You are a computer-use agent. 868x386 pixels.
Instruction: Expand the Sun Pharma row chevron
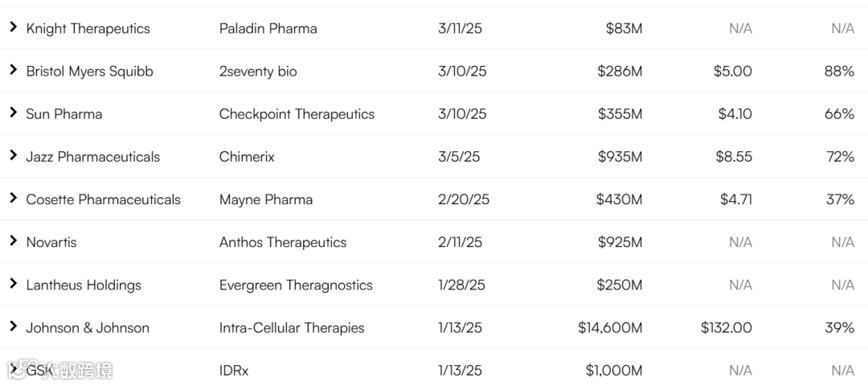coord(13,113)
